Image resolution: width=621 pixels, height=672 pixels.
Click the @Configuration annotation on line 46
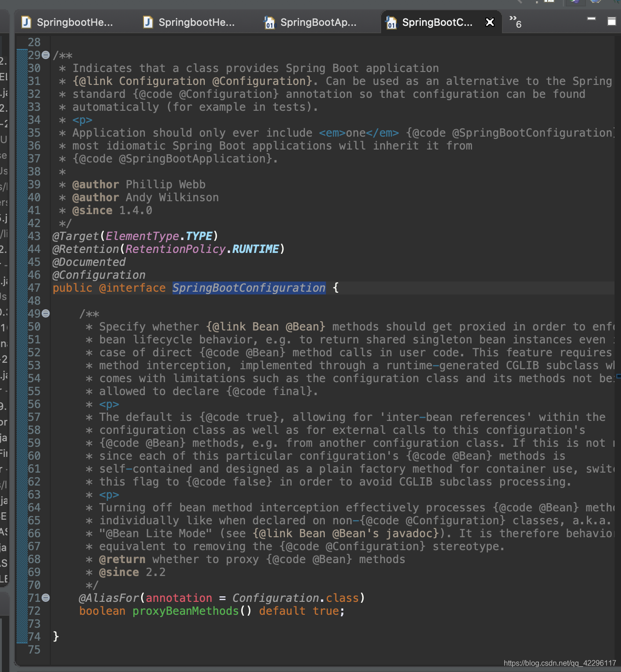coord(99,275)
